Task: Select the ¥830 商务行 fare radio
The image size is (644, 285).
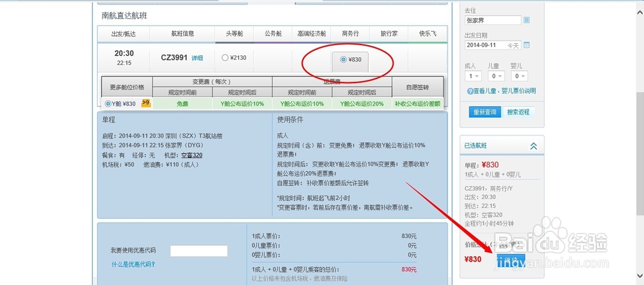Action: pyautogui.click(x=343, y=59)
